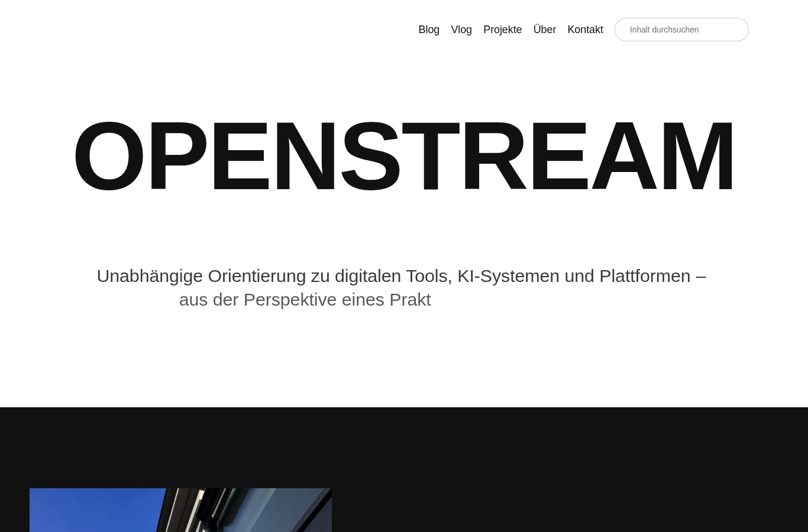Click the 'Inhalt durchsuchen' search field

[681, 30]
